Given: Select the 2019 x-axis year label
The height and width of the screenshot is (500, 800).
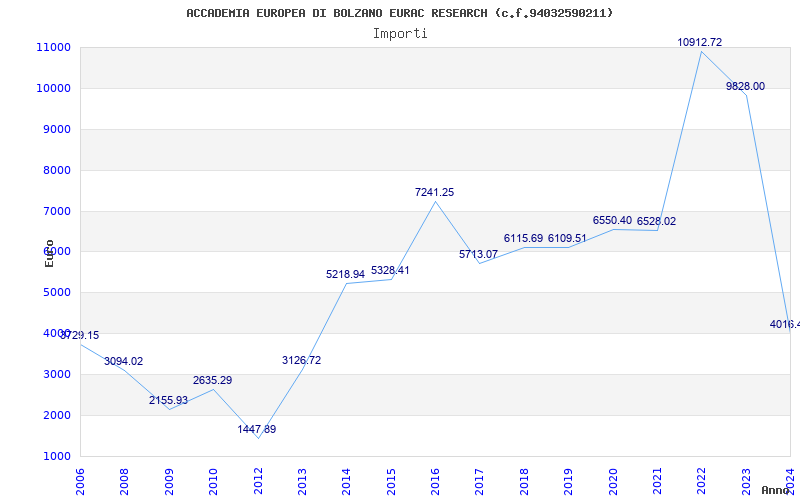Looking at the screenshot, I should point(568,481).
